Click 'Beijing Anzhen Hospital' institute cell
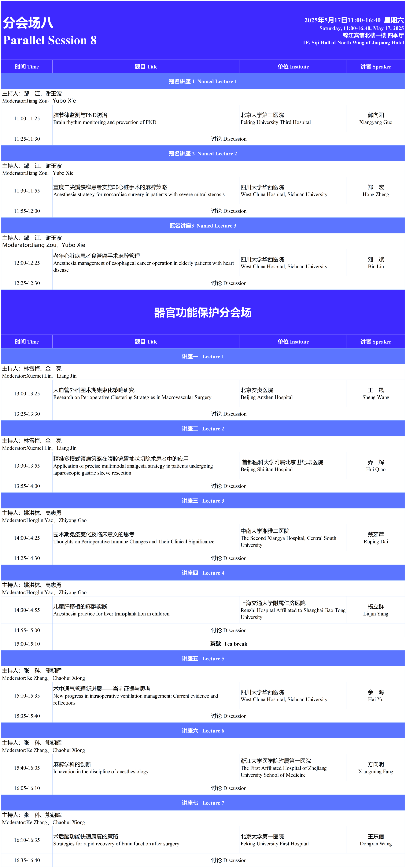This screenshot has height=868, width=406. [293, 394]
